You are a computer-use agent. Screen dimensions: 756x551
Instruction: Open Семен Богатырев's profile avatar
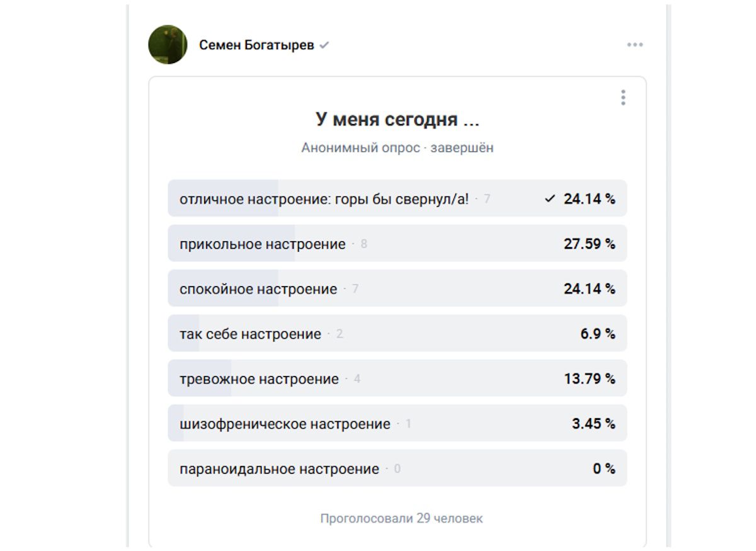[167, 45]
